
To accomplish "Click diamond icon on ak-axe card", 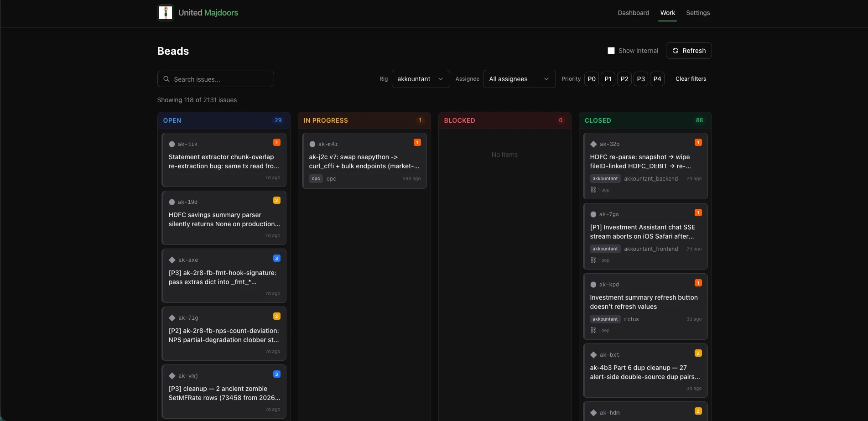I will 172,260.
